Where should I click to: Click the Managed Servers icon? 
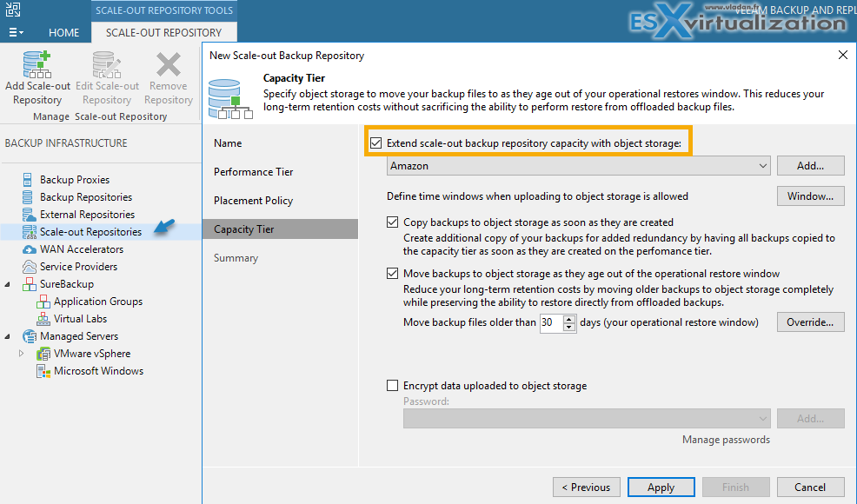[29, 336]
